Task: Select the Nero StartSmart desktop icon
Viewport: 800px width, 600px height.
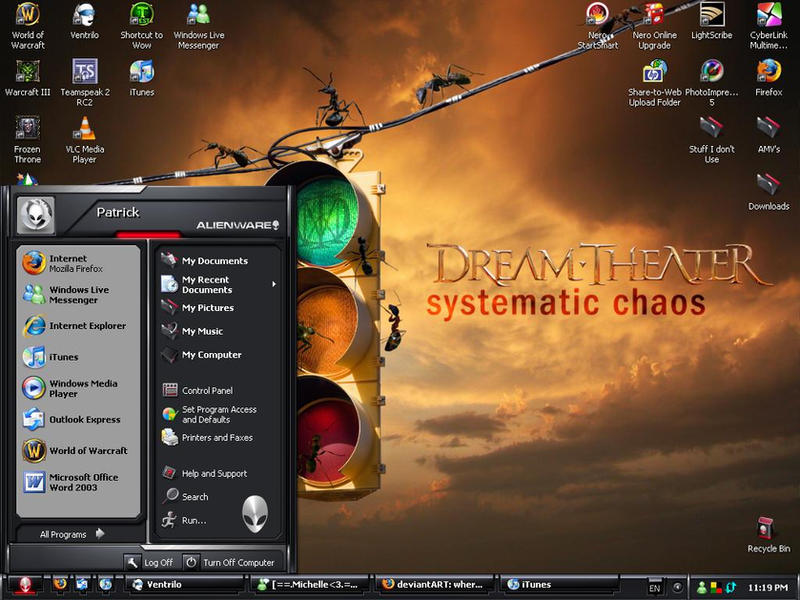Action: tap(597, 26)
